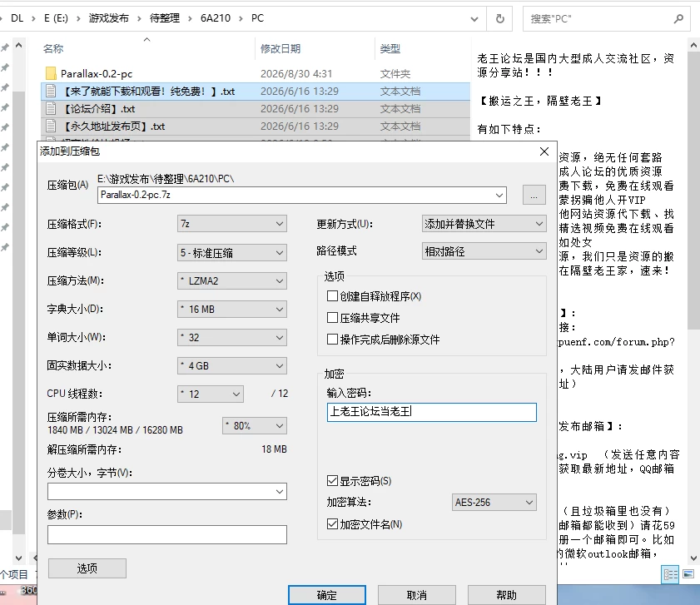Click 帮助 button
Screen dimensions: 700x605
(506, 595)
